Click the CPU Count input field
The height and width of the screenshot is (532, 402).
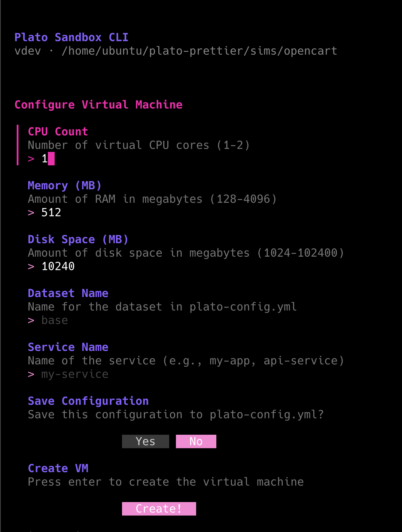[45, 159]
